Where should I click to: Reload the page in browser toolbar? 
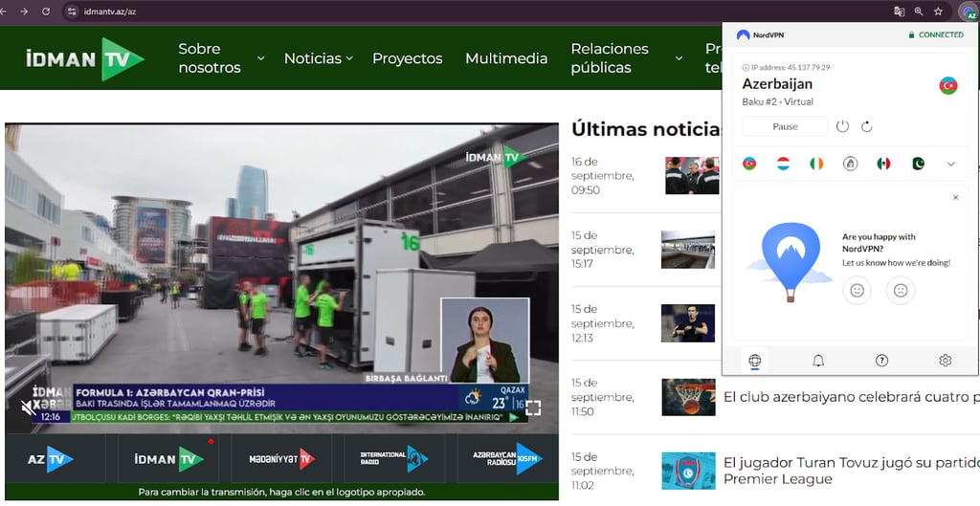[x=46, y=11]
